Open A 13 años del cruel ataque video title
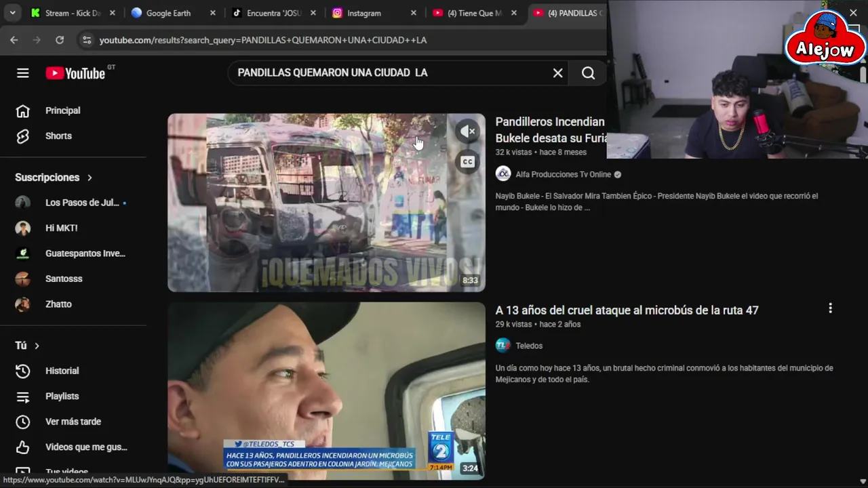The width and height of the screenshot is (868, 488). pyautogui.click(x=627, y=310)
